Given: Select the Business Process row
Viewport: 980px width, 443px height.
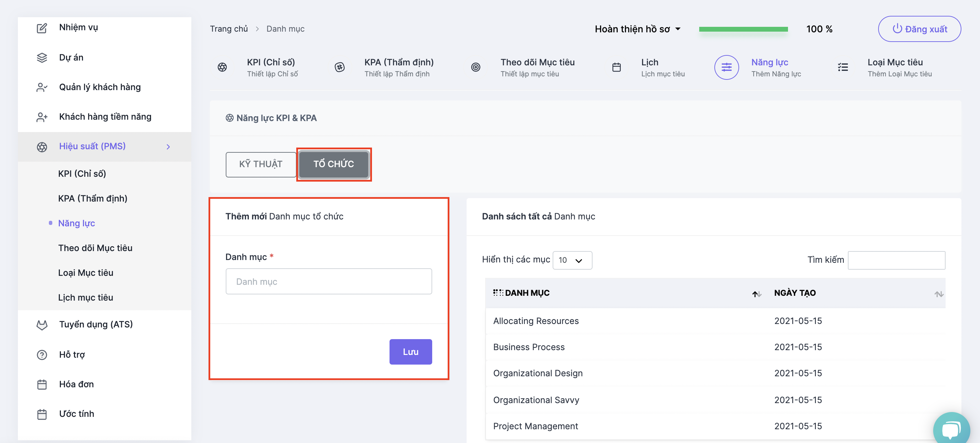Looking at the screenshot, I should 715,347.
